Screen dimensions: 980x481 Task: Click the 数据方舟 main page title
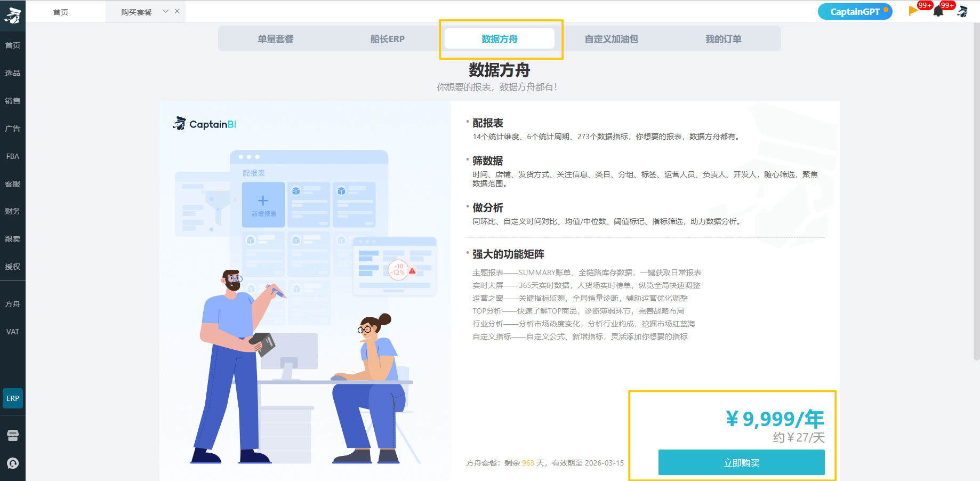point(500,70)
